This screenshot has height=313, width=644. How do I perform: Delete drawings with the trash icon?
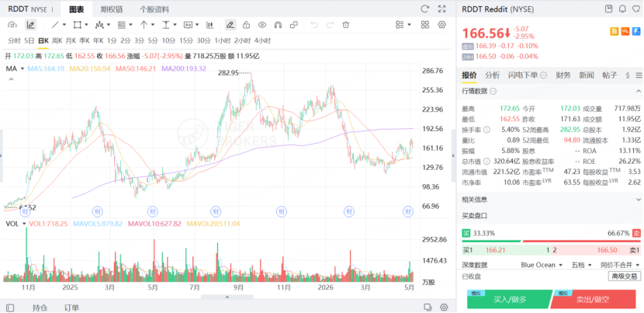tap(346, 25)
